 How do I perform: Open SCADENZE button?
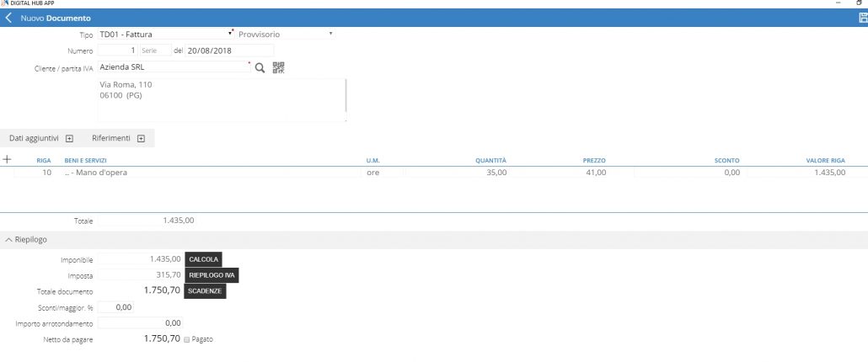click(x=205, y=291)
